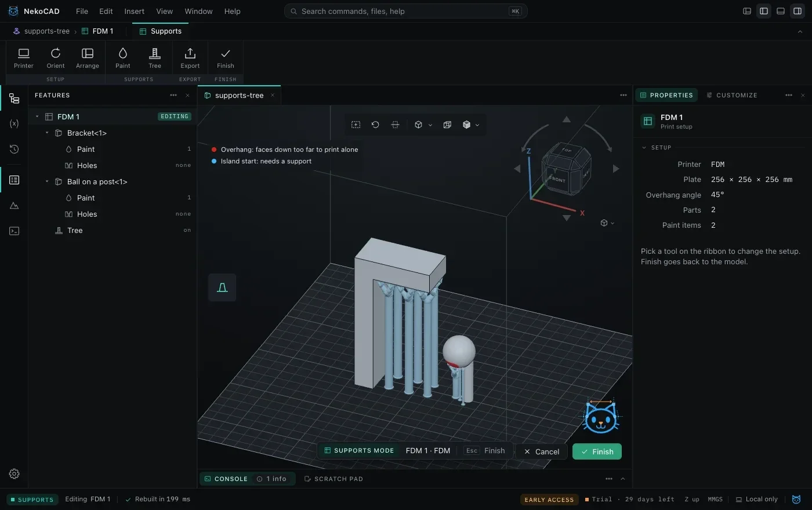Toggle Local only status indicator
The width and height of the screenshot is (812, 510).
tap(757, 499)
